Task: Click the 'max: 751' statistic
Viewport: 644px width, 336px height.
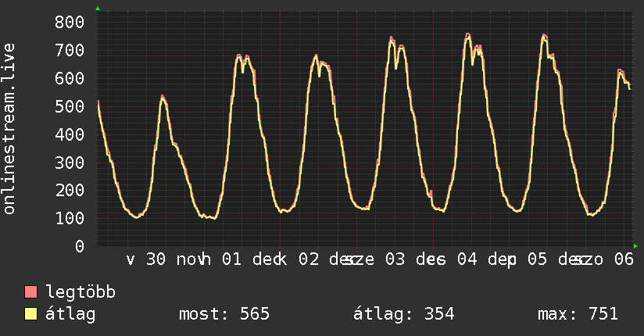Action: (578, 315)
